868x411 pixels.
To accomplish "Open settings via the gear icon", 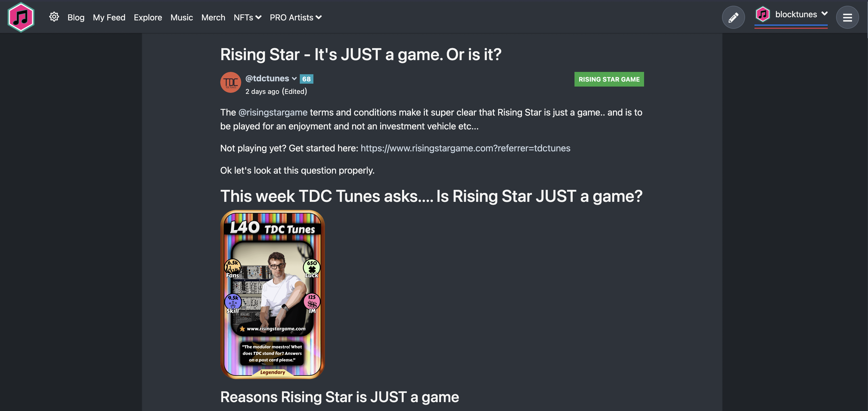I will 54,17.
